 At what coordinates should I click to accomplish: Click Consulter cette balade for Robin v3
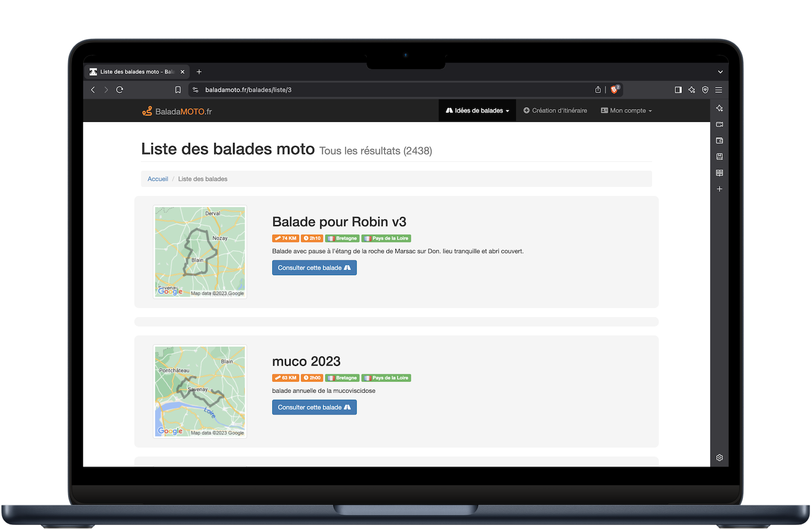point(314,268)
